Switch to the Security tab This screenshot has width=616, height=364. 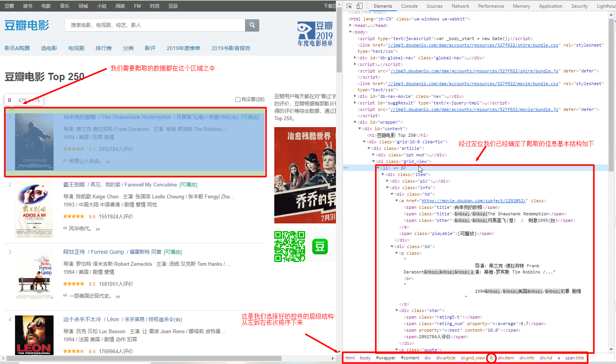tap(579, 6)
